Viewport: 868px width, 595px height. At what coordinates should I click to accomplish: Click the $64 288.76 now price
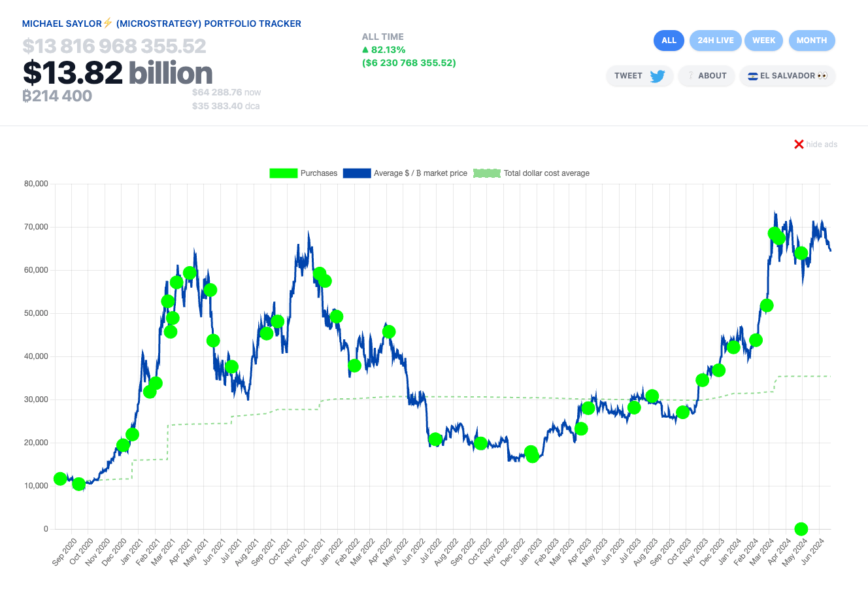click(226, 93)
